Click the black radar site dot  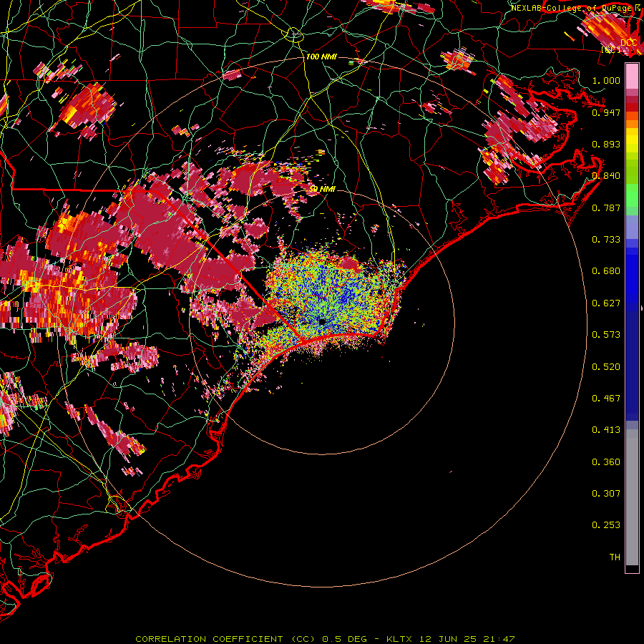[x=322, y=321]
